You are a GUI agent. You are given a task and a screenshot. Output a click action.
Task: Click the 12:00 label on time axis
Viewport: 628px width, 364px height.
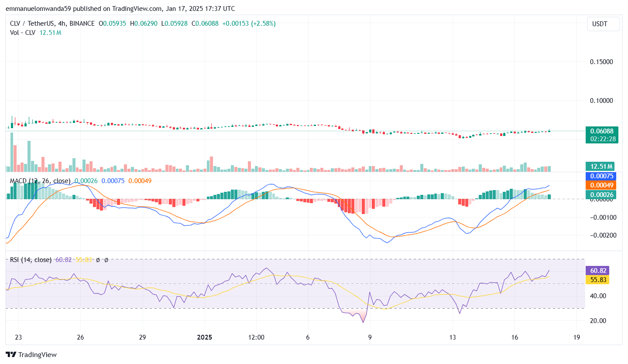pos(256,337)
